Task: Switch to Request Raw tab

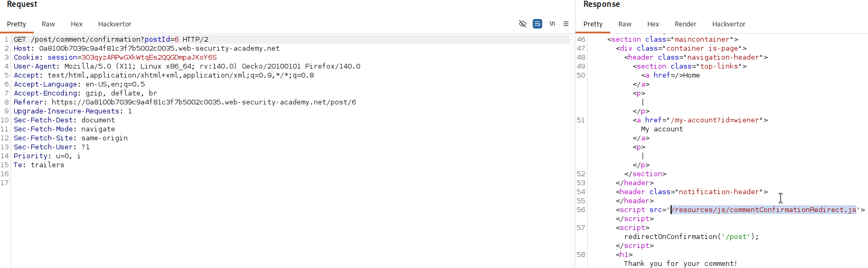Action: [49, 24]
